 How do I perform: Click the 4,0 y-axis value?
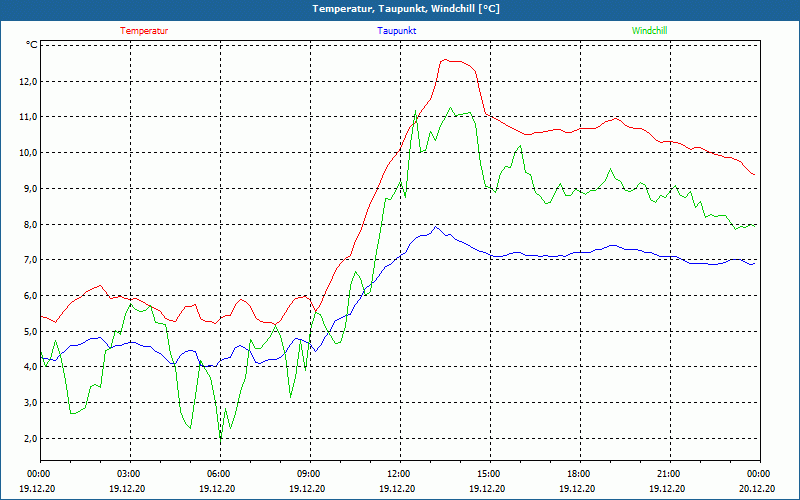pos(30,367)
